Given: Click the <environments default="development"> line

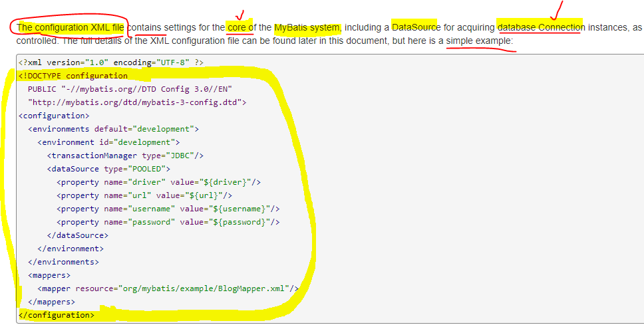Looking at the screenshot, I should (x=113, y=129).
